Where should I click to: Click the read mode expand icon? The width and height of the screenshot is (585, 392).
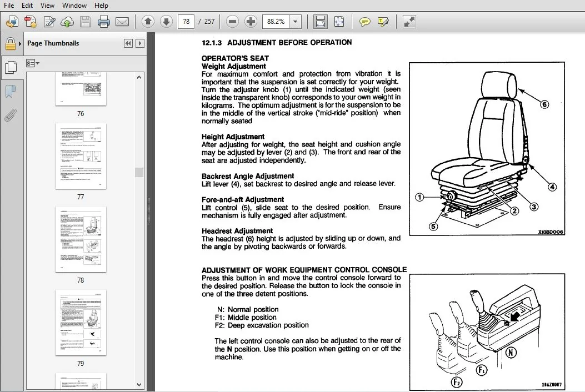coord(409,22)
